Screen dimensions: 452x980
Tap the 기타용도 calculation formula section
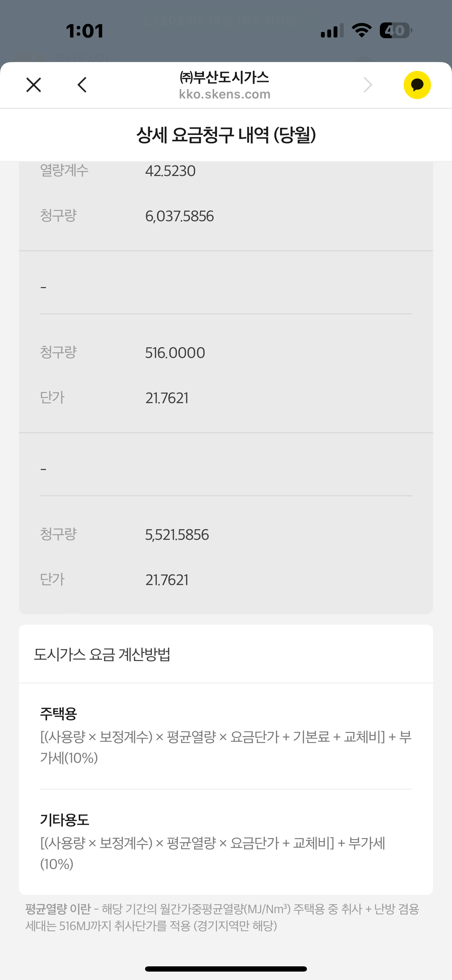point(226,842)
